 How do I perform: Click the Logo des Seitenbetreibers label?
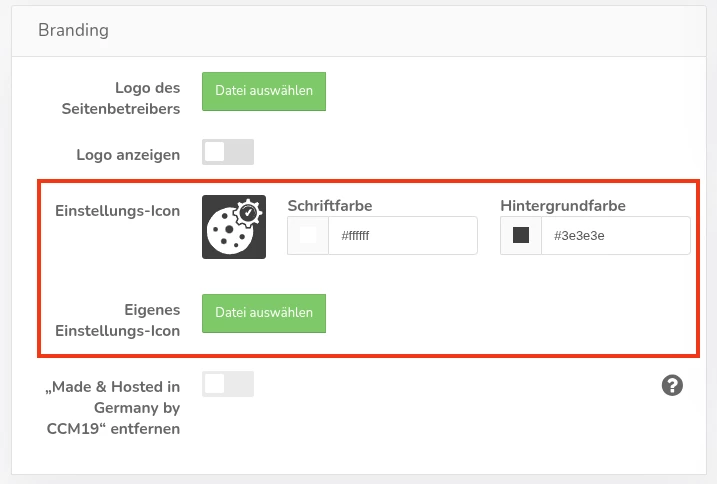click(121, 98)
